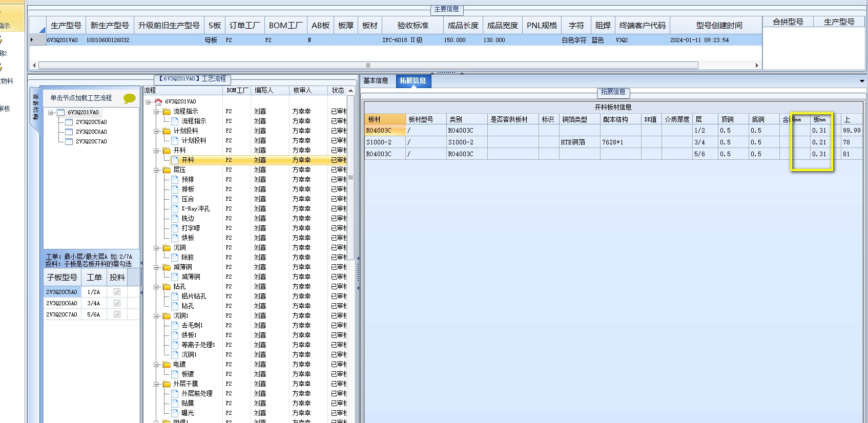Click the right arrow of the main info scrollbar
Screen dimensions: 868x423
[756, 65]
